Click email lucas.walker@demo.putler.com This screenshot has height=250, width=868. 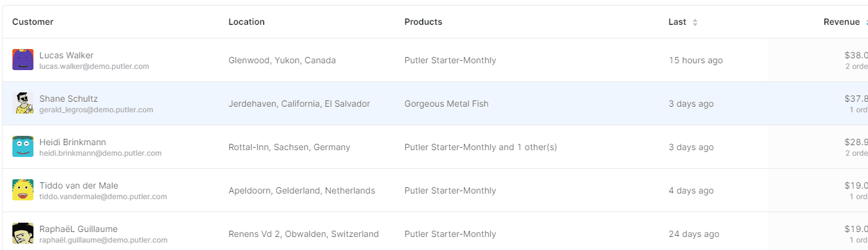pyautogui.click(x=94, y=66)
